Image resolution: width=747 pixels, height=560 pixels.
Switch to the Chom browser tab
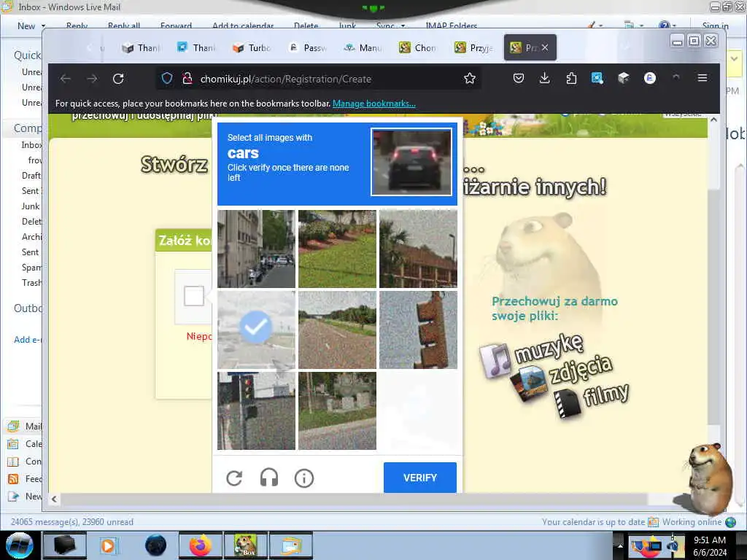tap(418, 47)
